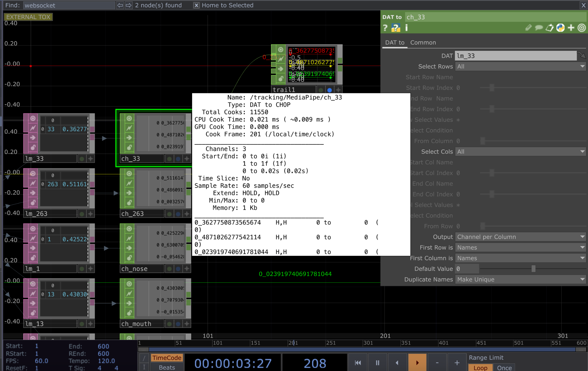This screenshot has height=371, width=588.
Task: Pause timeline playback
Action: pyautogui.click(x=378, y=363)
